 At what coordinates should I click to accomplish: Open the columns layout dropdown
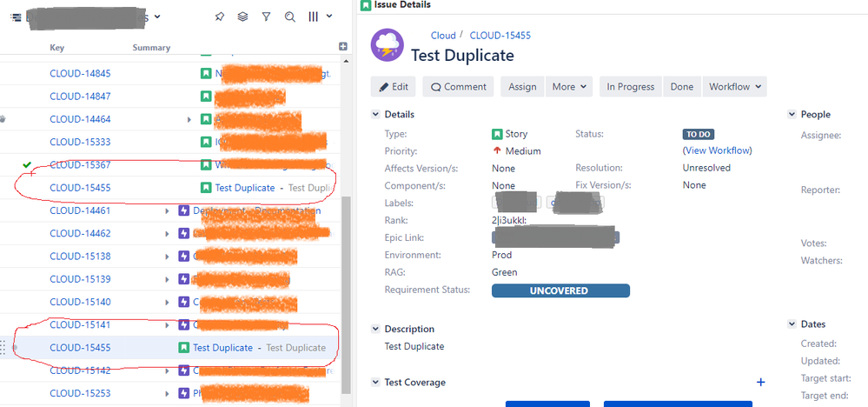click(320, 17)
